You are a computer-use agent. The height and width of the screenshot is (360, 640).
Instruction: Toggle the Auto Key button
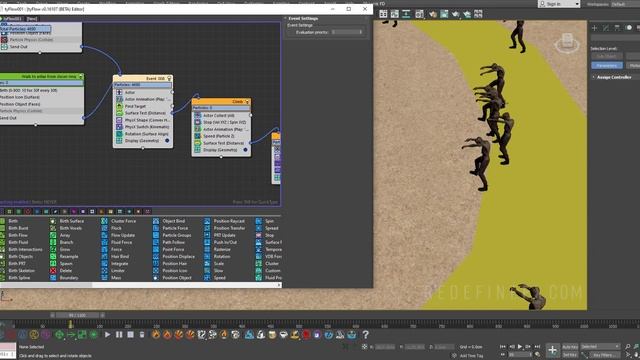coord(570,347)
